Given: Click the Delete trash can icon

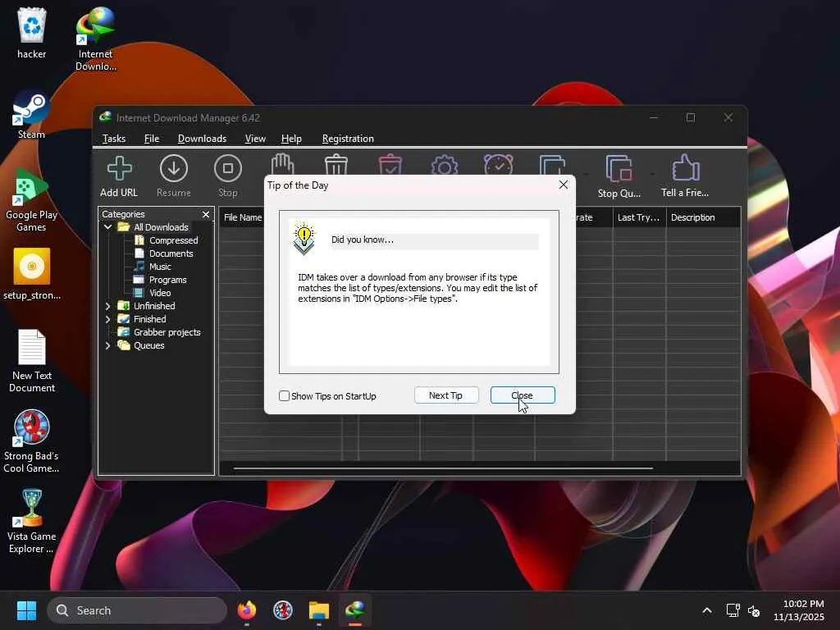Looking at the screenshot, I should tap(336, 164).
